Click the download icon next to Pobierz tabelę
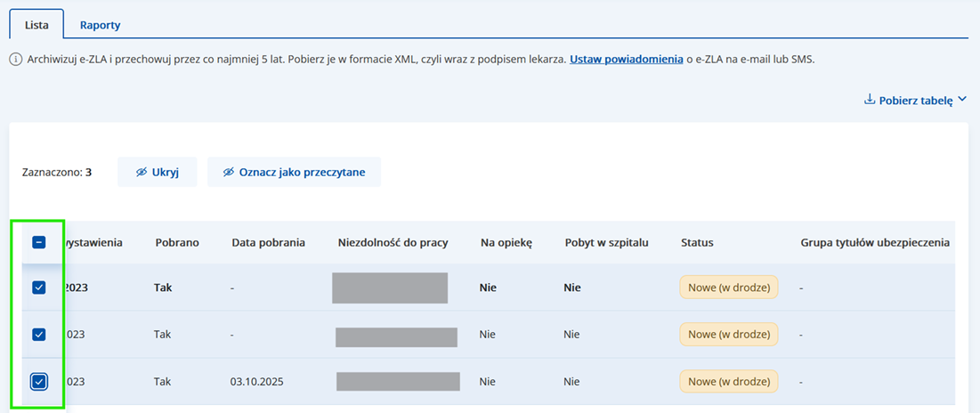The height and width of the screenshot is (413, 980). coord(870,101)
